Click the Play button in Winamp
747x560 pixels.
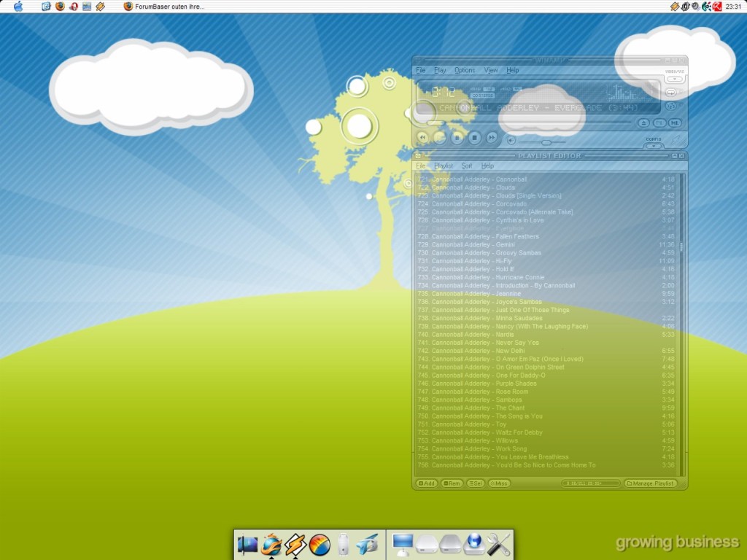(440, 138)
